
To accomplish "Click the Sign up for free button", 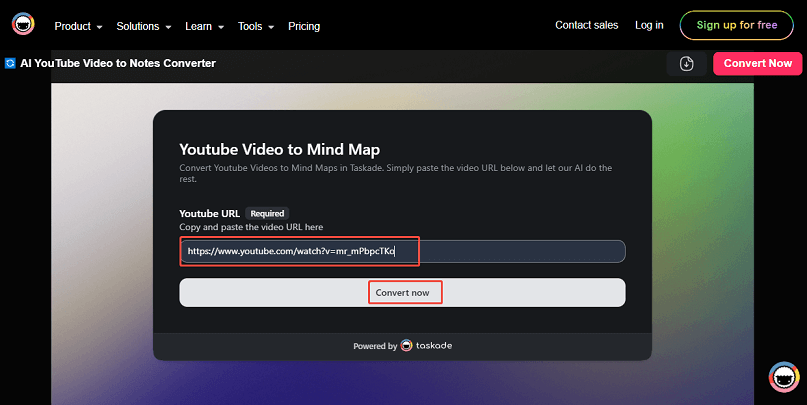I will 736,25.
